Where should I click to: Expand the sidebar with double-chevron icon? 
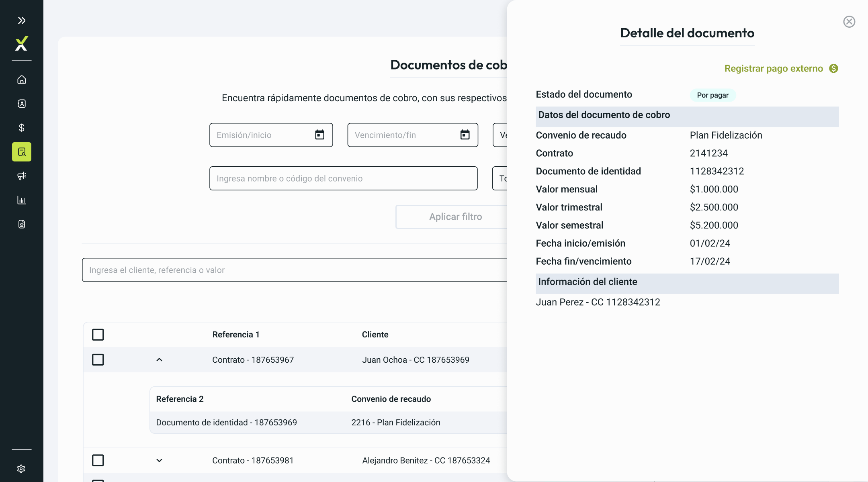pyautogui.click(x=22, y=20)
